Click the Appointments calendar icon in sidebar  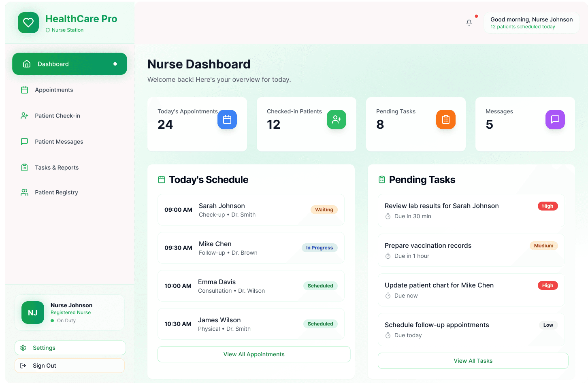[24, 90]
